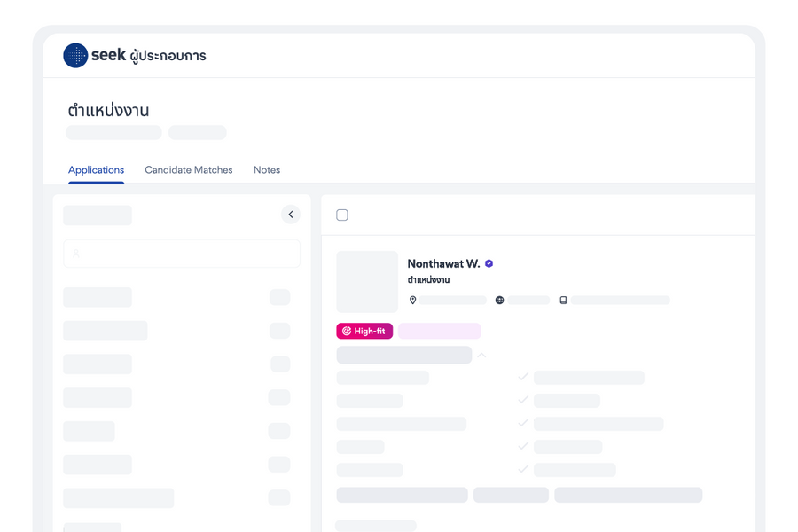This screenshot has width=798, height=532.
Task: Click the verified badge next to Nonthawat W.
Action: [x=489, y=263]
